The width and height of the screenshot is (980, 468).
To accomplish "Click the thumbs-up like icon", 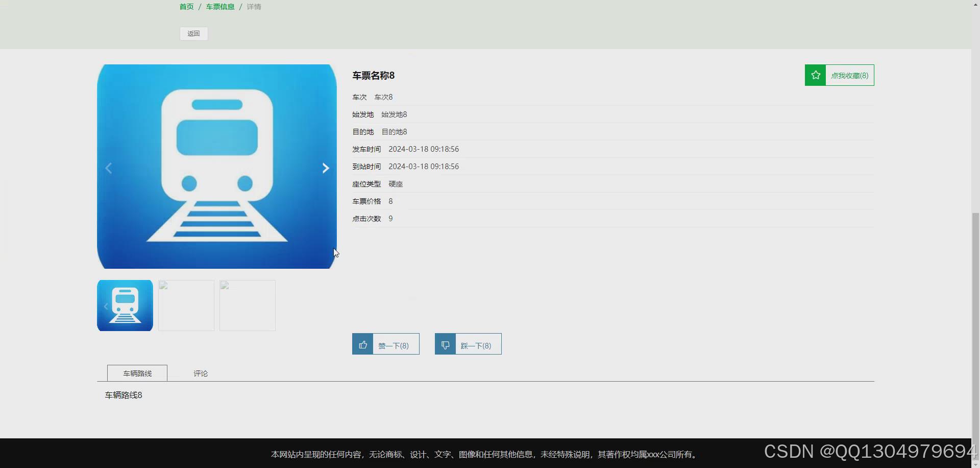I will coord(363,345).
